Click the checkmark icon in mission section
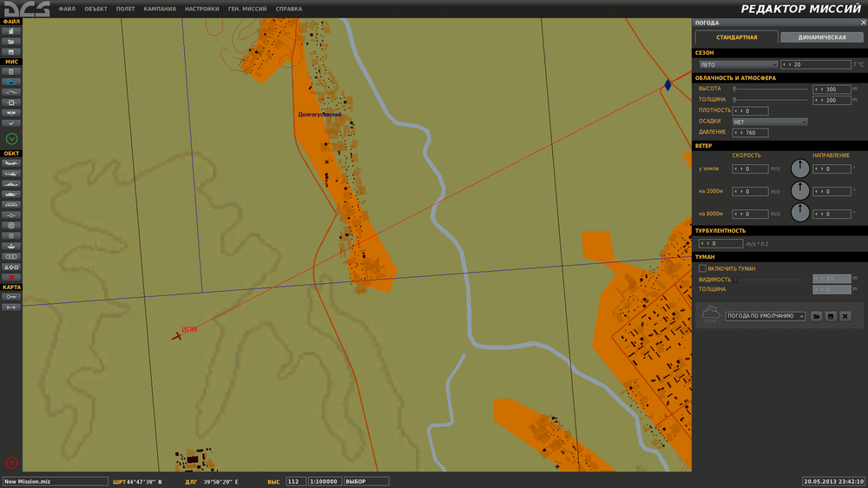Image resolution: width=868 pixels, height=488 pixels. point(11,123)
